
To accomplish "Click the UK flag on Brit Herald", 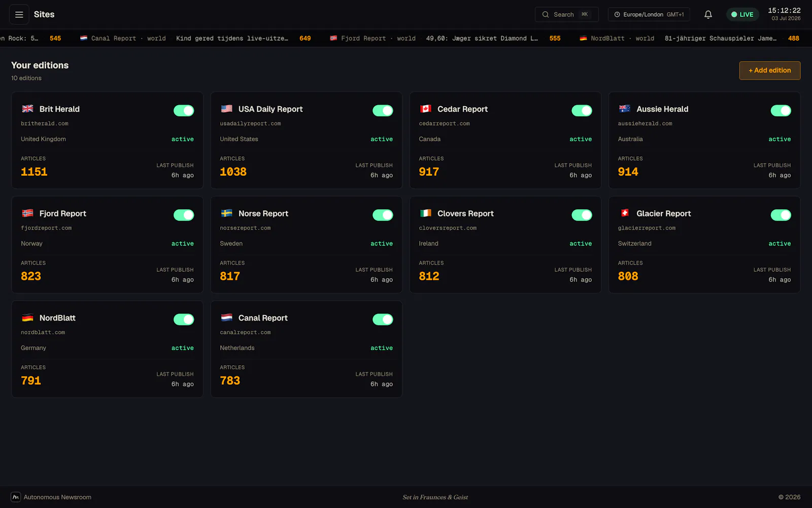I will click(x=28, y=109).
